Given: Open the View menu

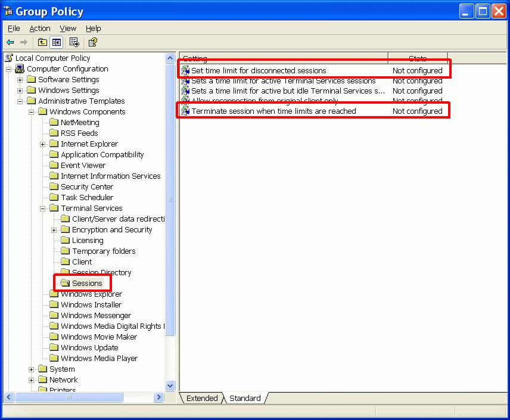Looking at the screenshot, I should (68, 29).
